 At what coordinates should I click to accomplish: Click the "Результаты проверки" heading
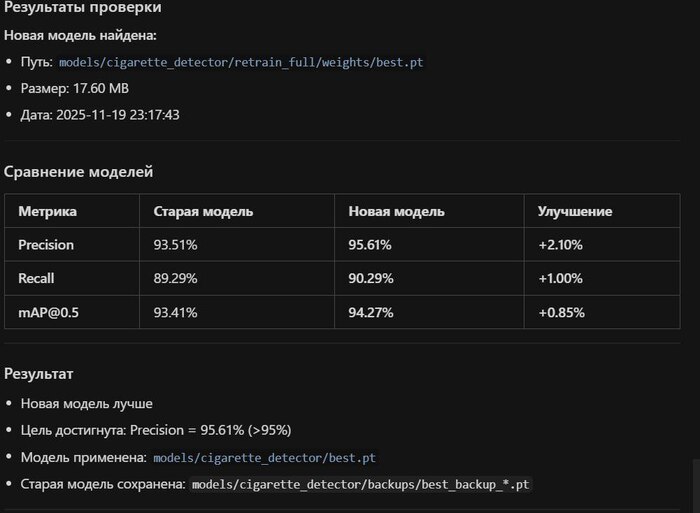pyautogui.click(x=82, y=8)
